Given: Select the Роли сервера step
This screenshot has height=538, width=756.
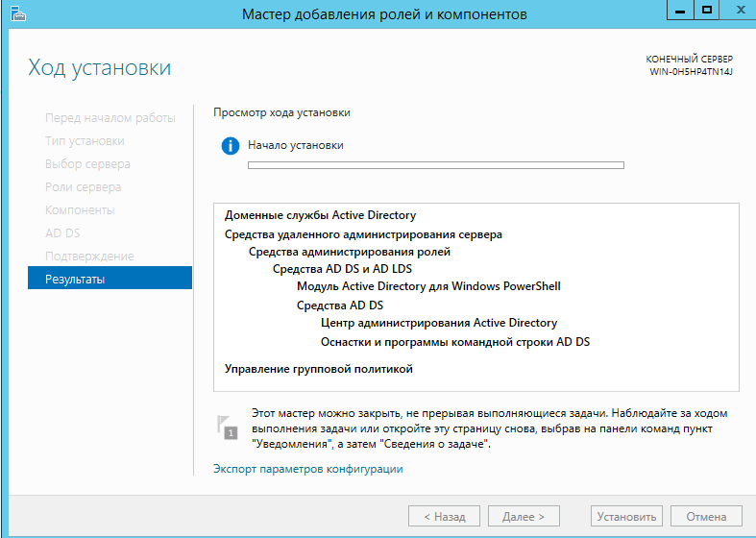Looking at the screenshot, I should (84, 187).
